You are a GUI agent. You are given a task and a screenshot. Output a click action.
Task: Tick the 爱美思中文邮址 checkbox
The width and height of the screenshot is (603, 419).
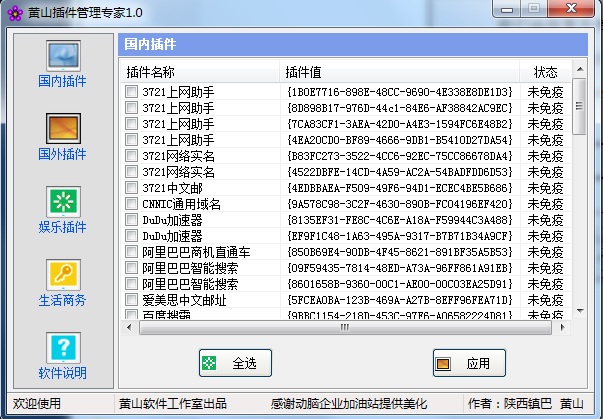[x=131, y=300]
